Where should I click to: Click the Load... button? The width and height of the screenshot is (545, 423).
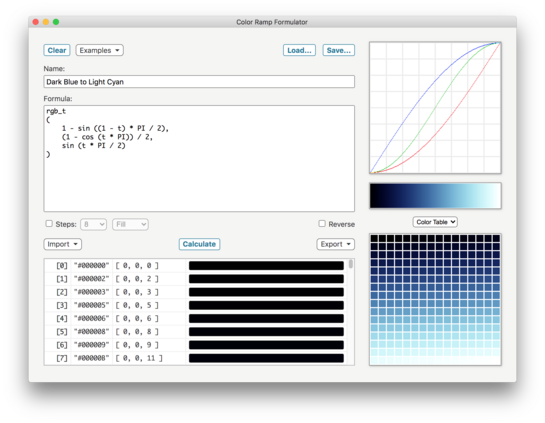(299, 50)
